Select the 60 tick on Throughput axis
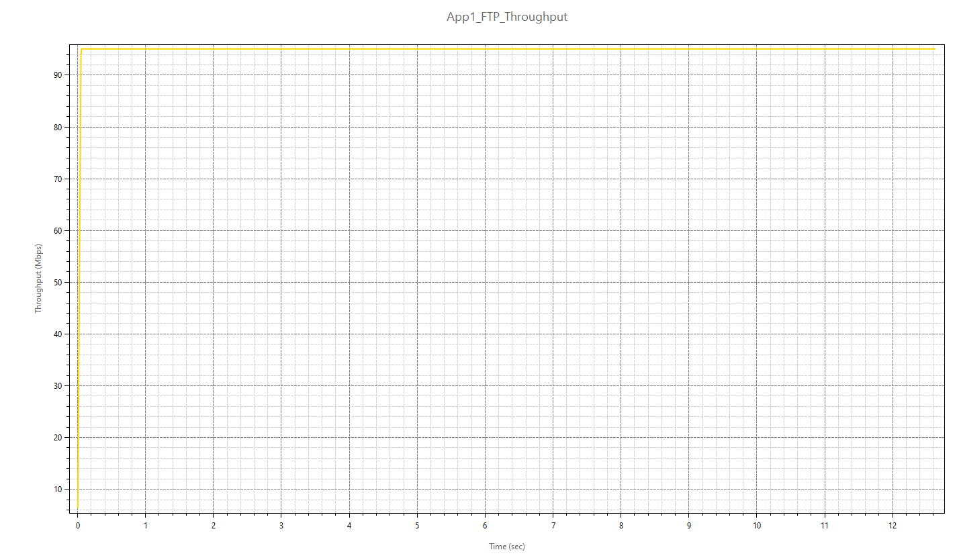959x560 pixels. [x=58, y=230]
